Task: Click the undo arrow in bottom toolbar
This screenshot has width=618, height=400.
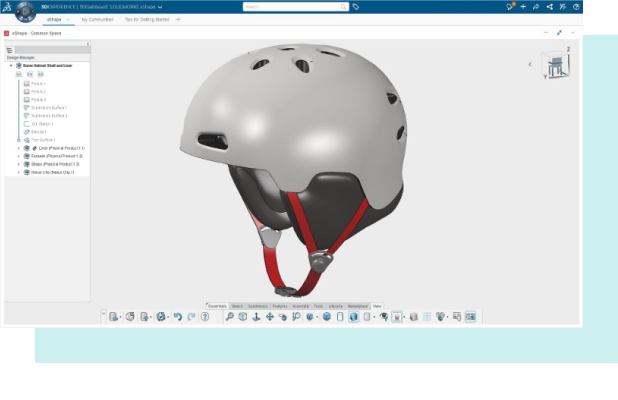Action: (178, 316)
